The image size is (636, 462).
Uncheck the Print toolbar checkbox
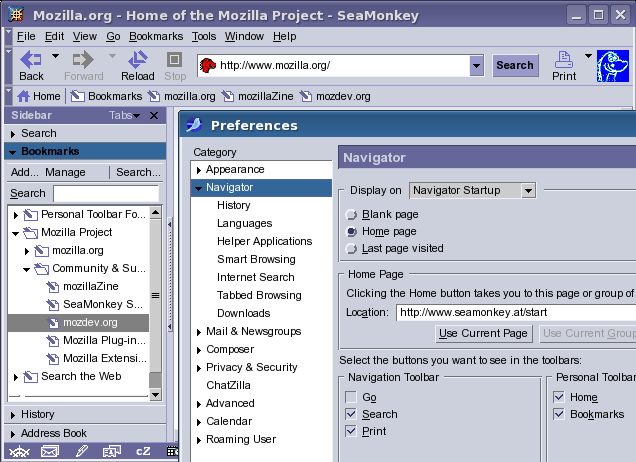(x=351, y=431)
